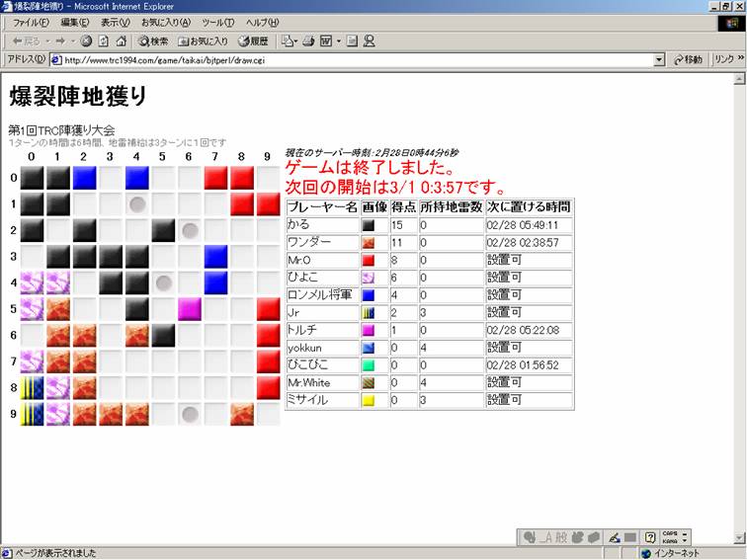Click the Print icon in the toolbar
Viewport: 747px width, 560px height.
(x=308, y=41)
